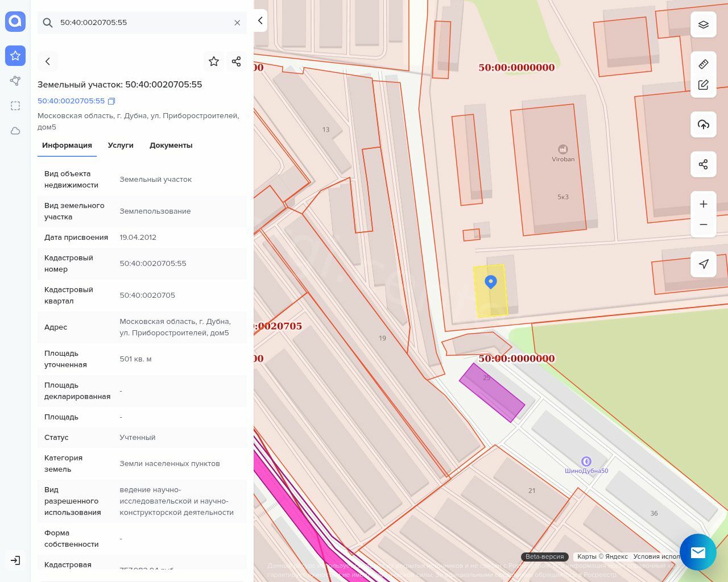Open the Документы tab

171,145
